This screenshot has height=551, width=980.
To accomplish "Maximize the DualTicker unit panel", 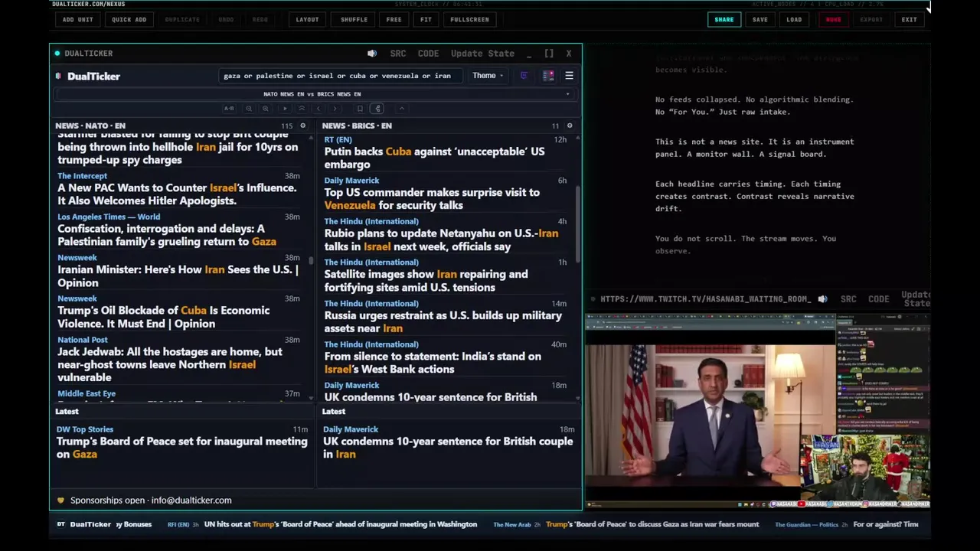I will [549, 54].
